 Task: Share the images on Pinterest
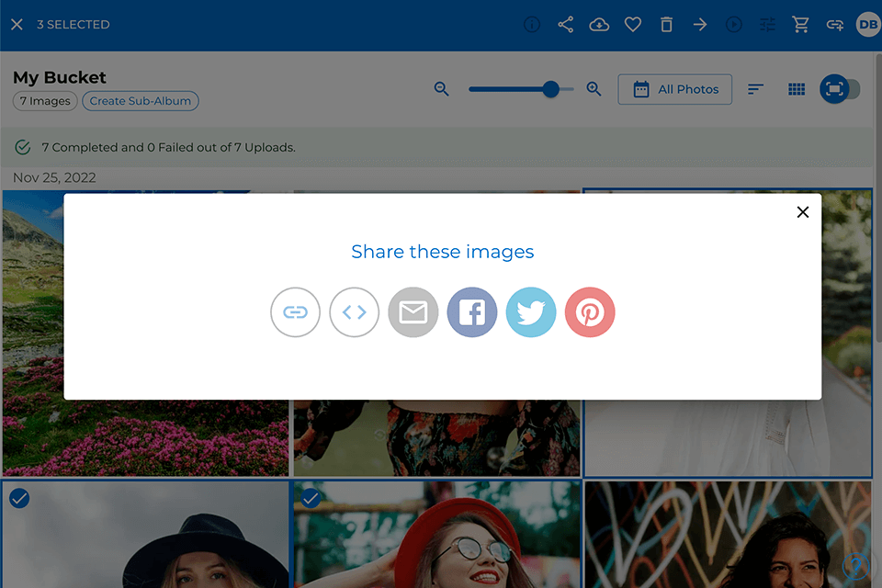click(590, 312)
